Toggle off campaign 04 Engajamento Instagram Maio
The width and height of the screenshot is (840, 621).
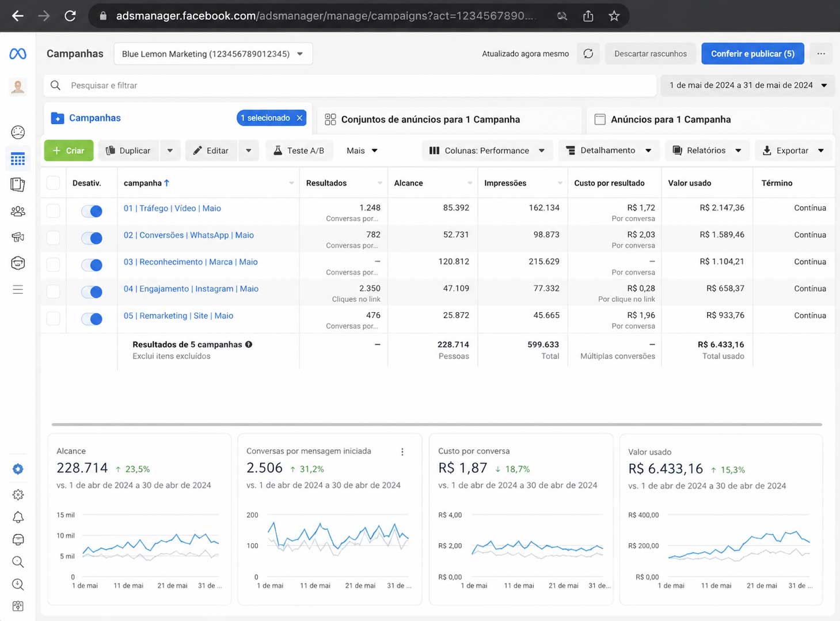click(92, 292)
